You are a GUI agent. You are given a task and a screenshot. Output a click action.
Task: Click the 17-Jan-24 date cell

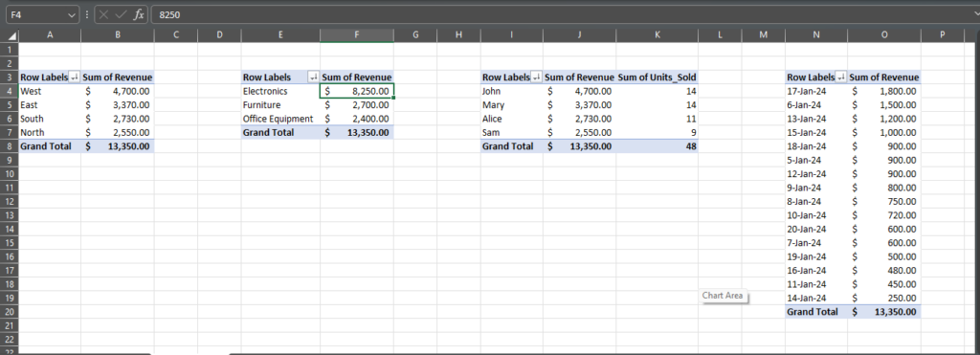click(816, 91)
